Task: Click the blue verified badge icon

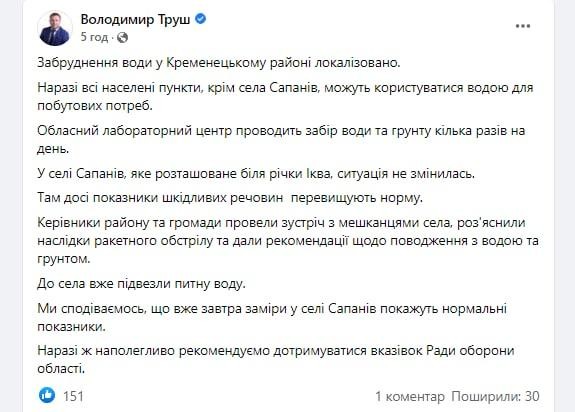Action: click(200, 19)
